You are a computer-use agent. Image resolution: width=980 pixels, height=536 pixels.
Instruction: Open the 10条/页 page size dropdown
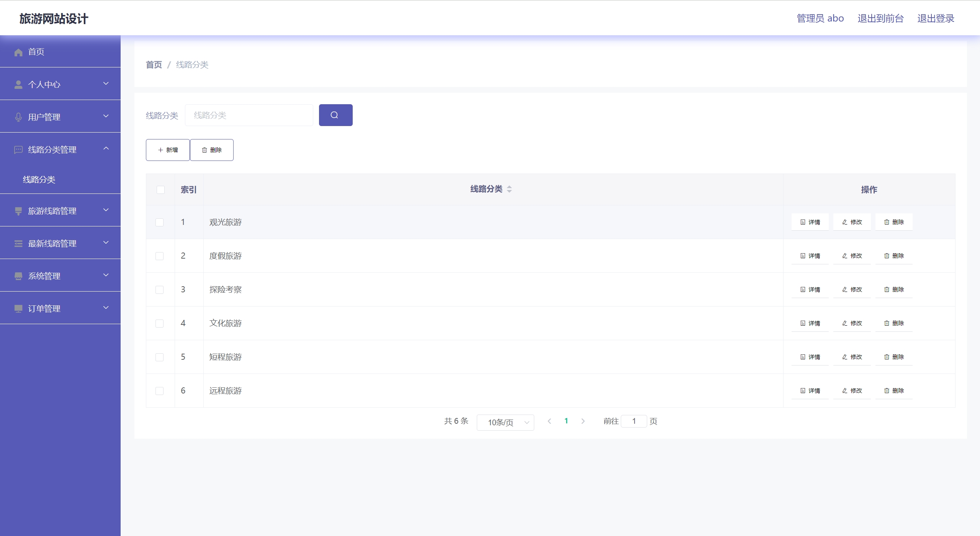click(x=505, y=422)
